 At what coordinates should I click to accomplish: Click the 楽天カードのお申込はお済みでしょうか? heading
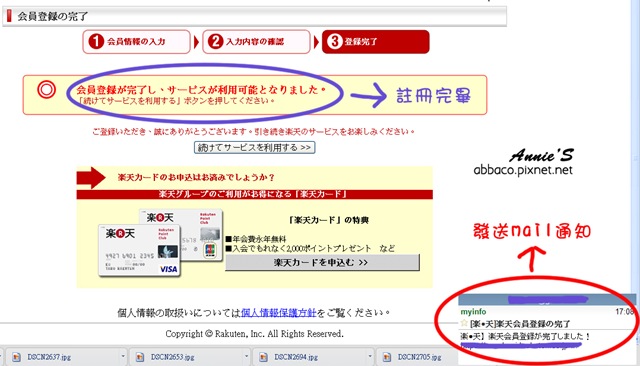pyautogui.click(x=196, y=177)
